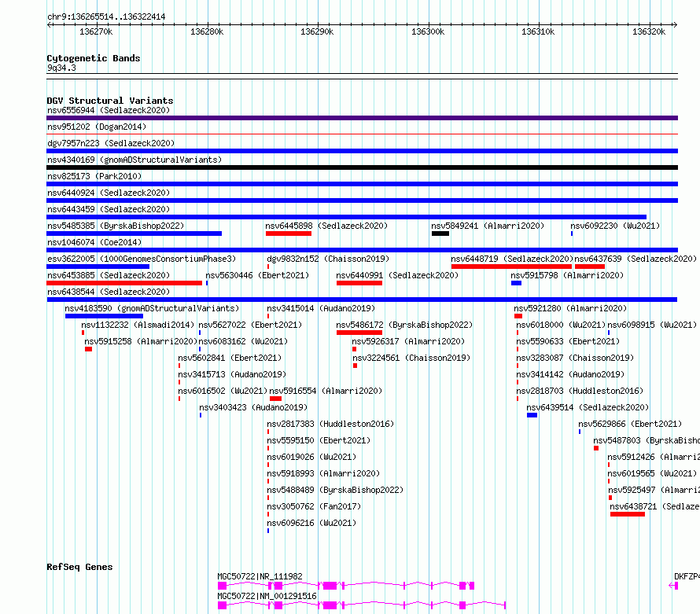Click the nsv3224561 (Chaisson2019) label
The width and height of the screenshot is (700, 614).
pyautogui.click(x=411, y=358)
